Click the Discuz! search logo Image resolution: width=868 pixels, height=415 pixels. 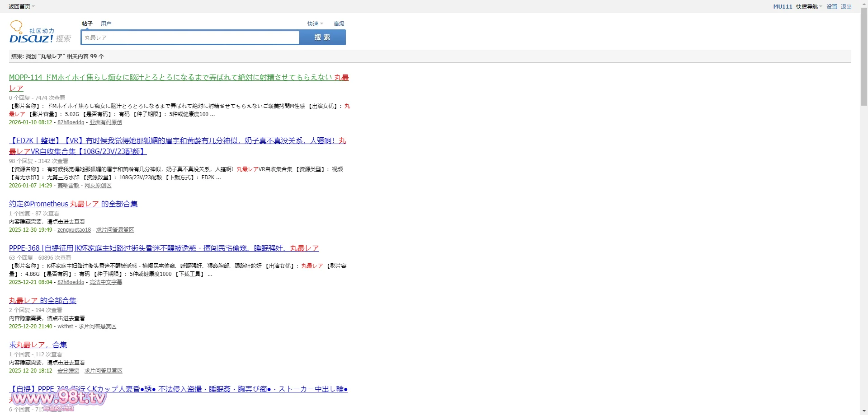click(40, 33)
